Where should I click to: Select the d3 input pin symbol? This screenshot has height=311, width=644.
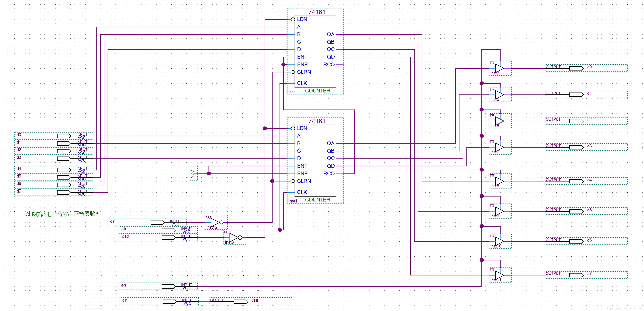[53, 158]
